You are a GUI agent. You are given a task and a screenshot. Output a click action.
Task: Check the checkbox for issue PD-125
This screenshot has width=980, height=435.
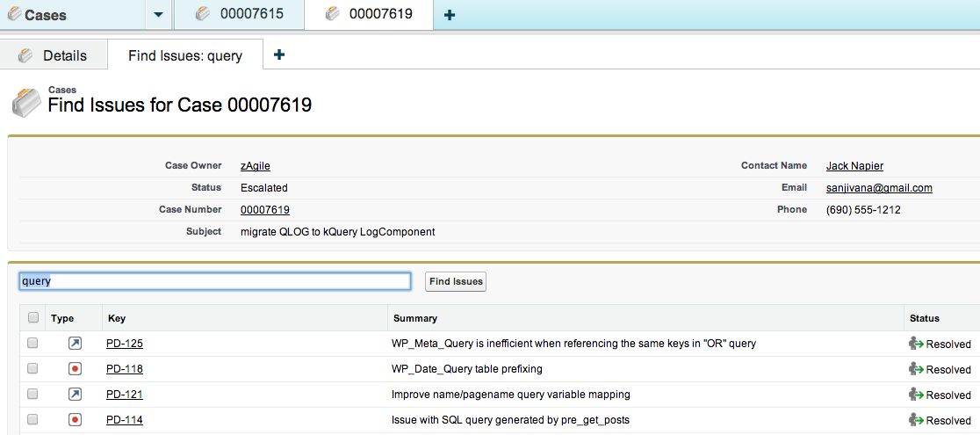33,344
